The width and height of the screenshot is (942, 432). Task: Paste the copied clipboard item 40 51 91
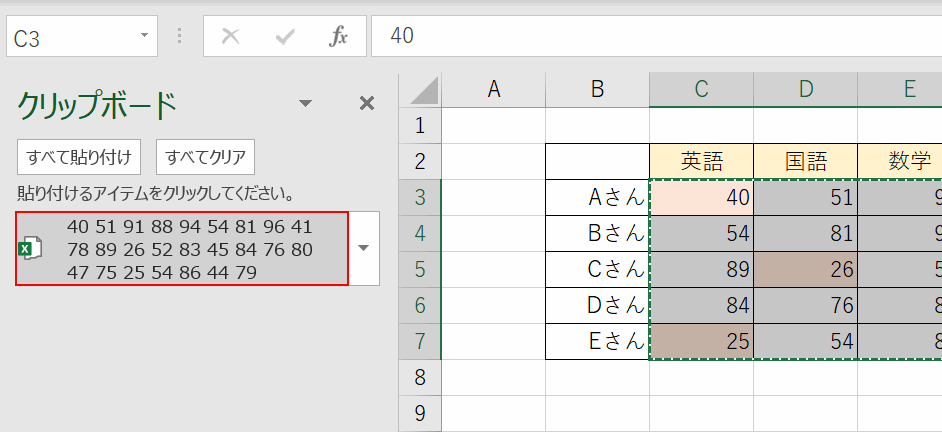[x=190, y=248]
